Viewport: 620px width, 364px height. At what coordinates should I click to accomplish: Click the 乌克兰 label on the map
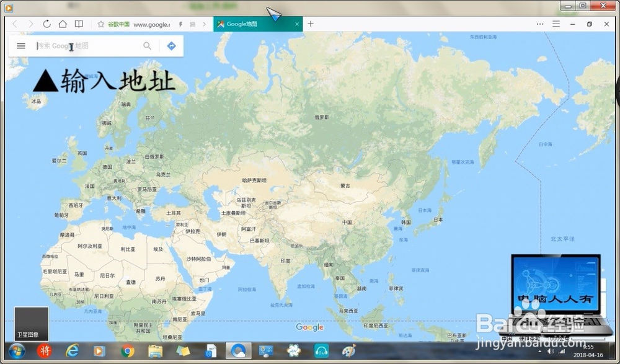(x=163, y=174)
